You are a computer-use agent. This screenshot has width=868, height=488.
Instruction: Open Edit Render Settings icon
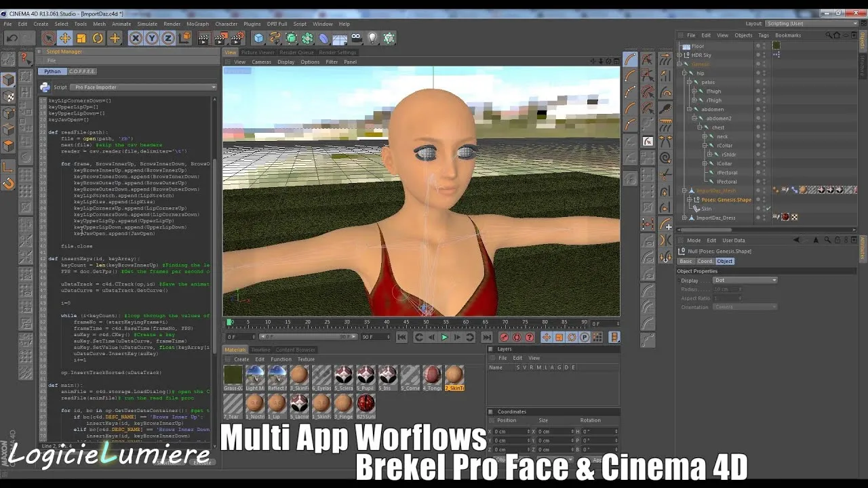(x=237, y=39)
